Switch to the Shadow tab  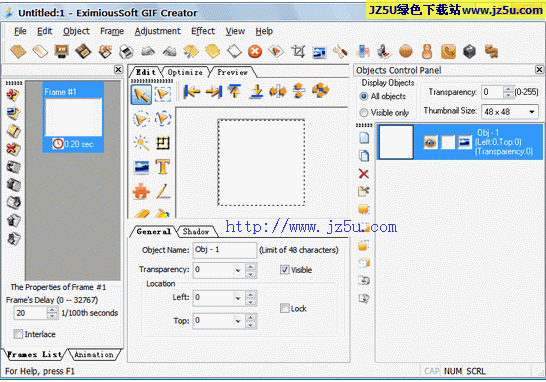tap(196, 232)
